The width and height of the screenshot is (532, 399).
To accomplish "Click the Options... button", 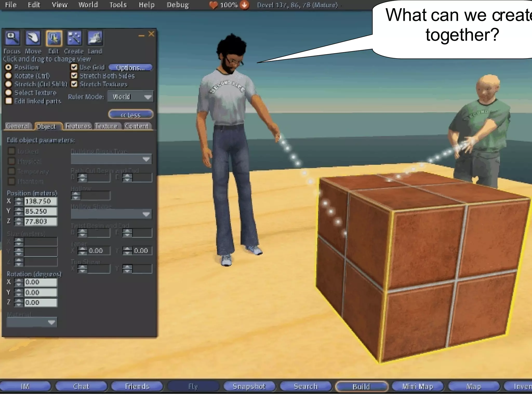I will [x=131, y=68].
